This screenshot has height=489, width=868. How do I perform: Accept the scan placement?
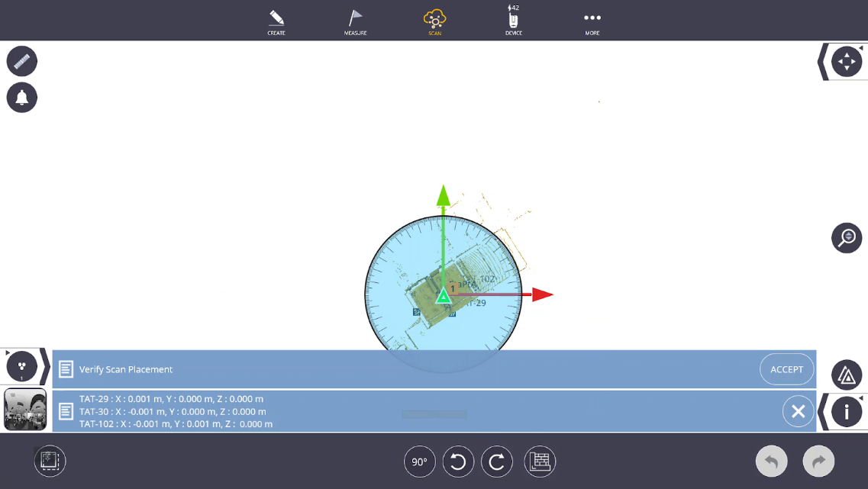[786, 369]
